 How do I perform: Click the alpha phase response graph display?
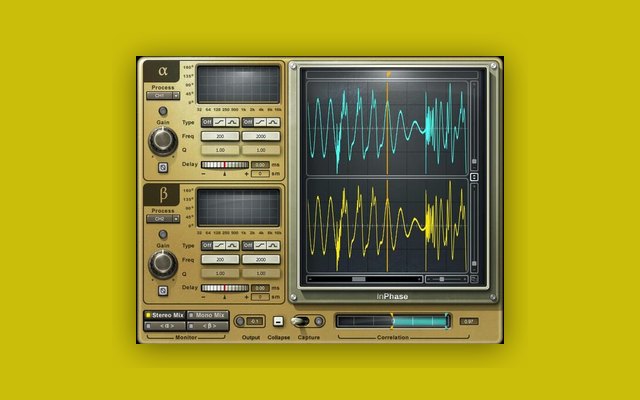coord(238,84)
